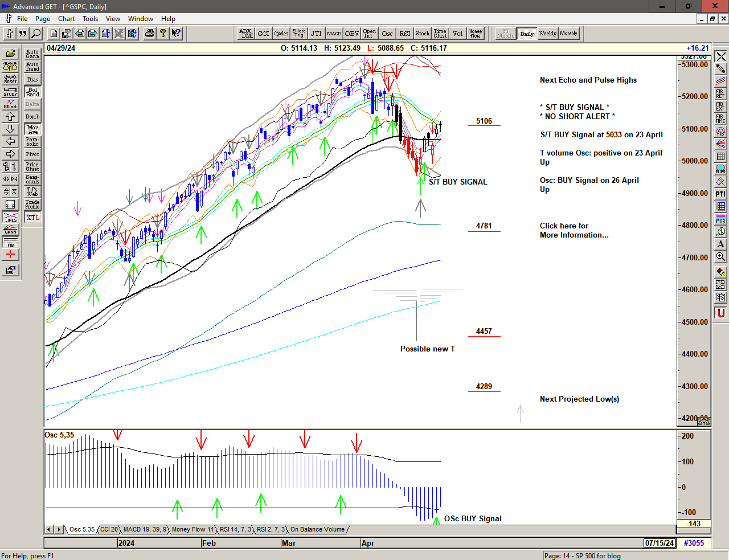The image size is (729, 560).
Task: Click the Elliott wave tool icon
Action: [10, 104]
